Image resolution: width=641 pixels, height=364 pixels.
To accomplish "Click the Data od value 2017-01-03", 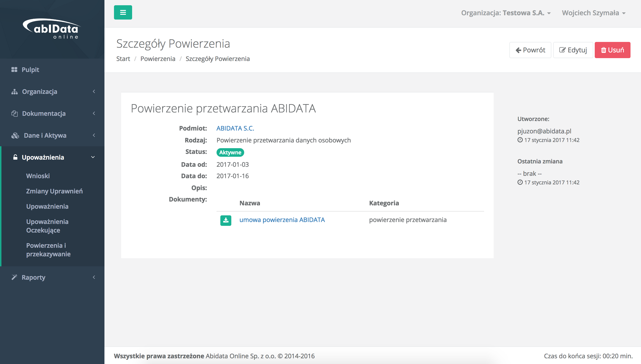I will click(x=233, y=165).
